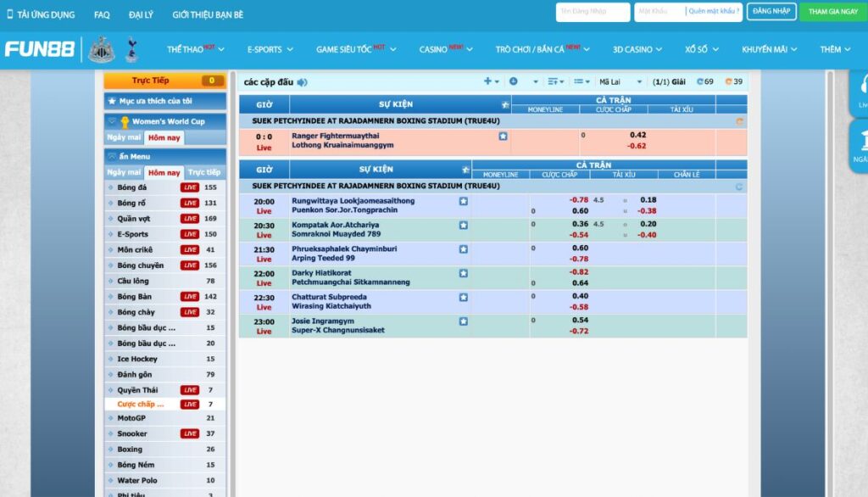Open the Thể Thao dropdown menu
This screenshot has height=497, width=868.
click(x=196, y=49)
